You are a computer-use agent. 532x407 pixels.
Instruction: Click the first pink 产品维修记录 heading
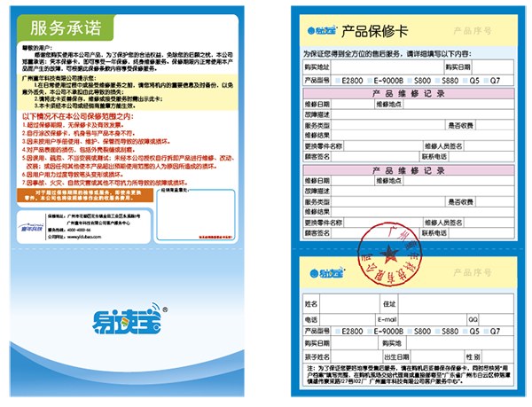409,94
